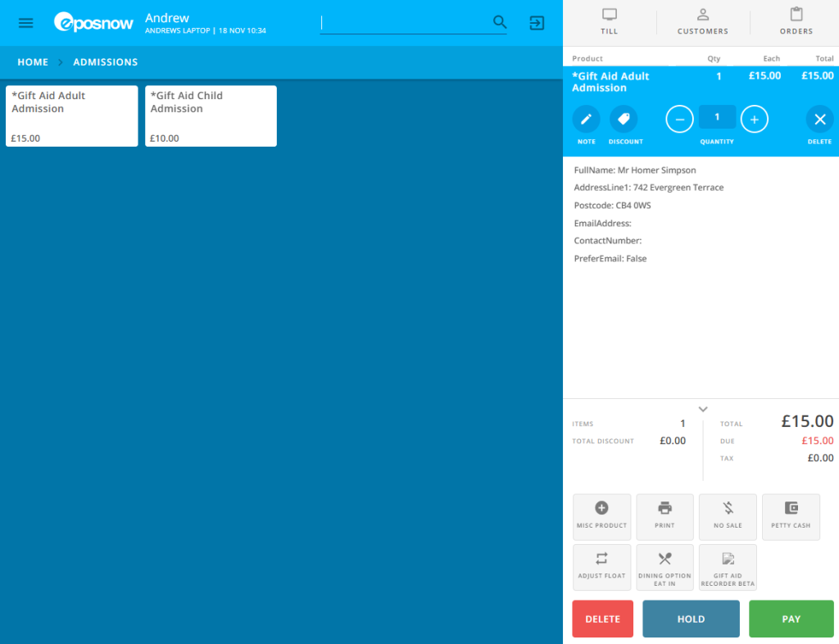Click the total amount £15.00 in summary
839x644 pixels.
click(807, 421)
